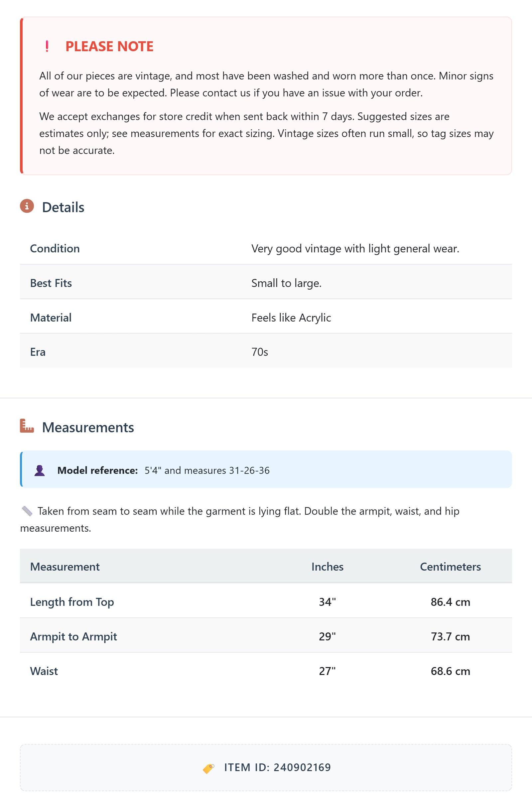The width and height of the screenshot is (532, 808).
Task: Click the Era value 70s
Action: click(260, 352)
